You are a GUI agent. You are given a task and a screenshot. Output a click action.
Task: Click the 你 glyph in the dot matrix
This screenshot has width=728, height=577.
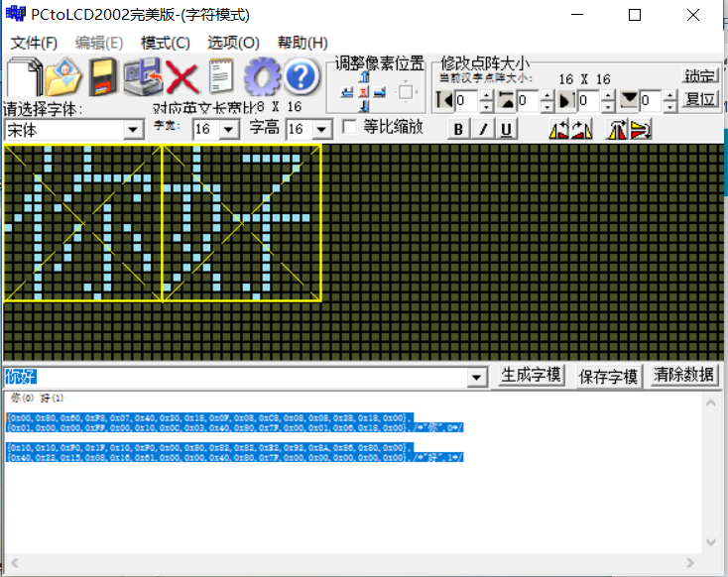coord(82,223)
